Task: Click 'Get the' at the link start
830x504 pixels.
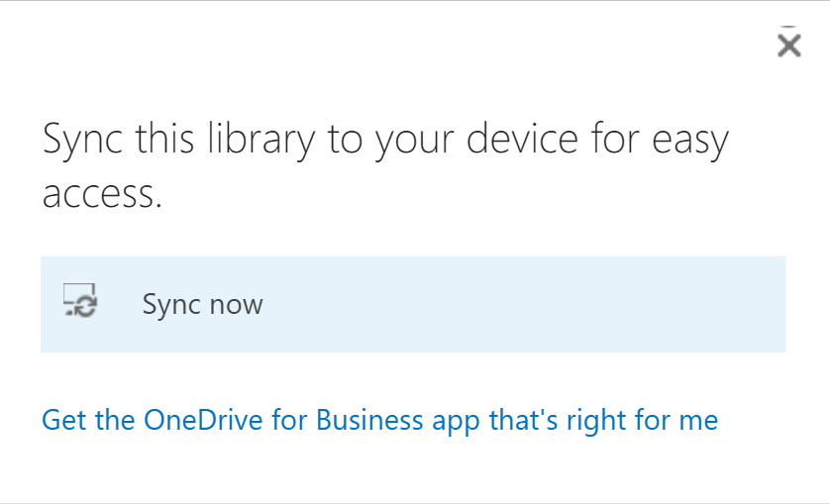Action: pyautogui.click(x=88, y=420)
